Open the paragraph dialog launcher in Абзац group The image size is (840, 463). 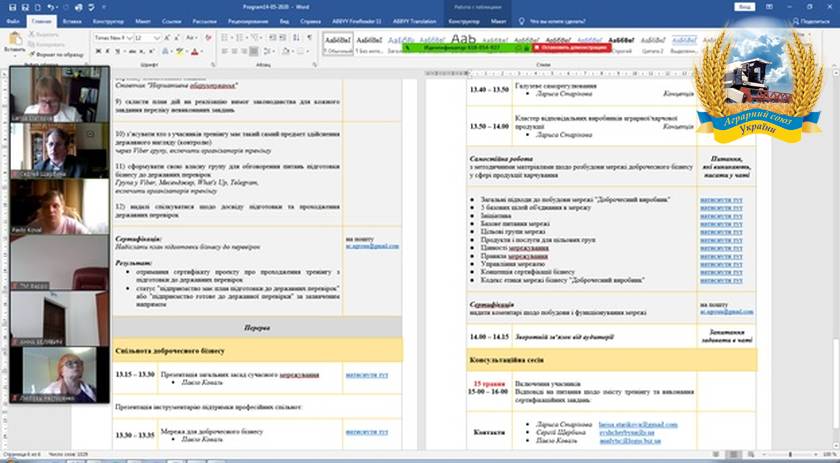pyautogui.click(x=314, y=65)
